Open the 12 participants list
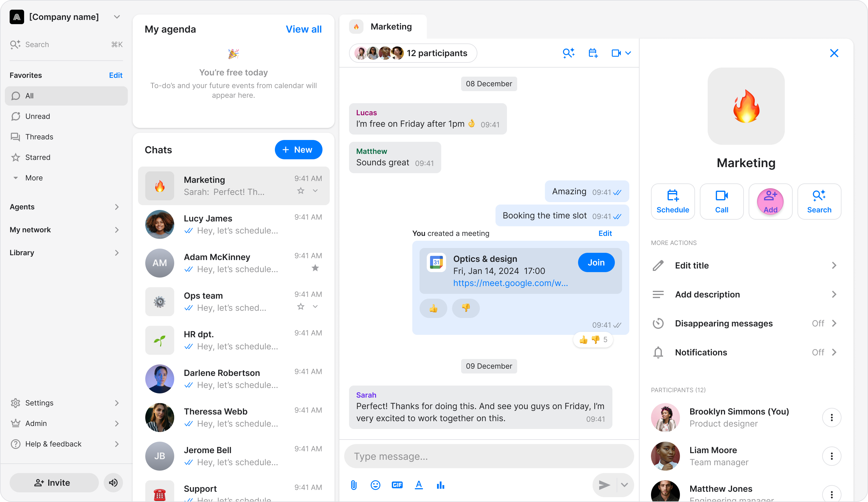Viewport: 868px width, 502px height. (x=413, y=53)
